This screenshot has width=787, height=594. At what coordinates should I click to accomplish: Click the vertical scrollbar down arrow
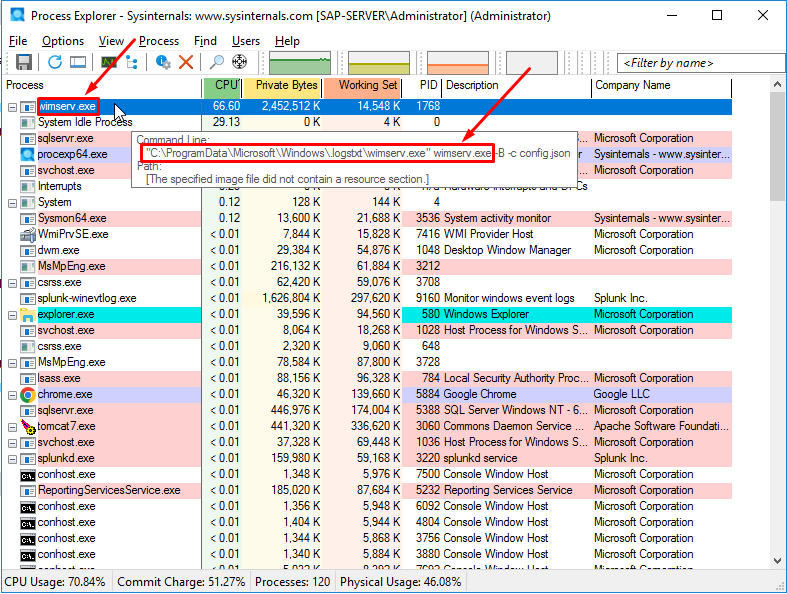tap(777, 561)
